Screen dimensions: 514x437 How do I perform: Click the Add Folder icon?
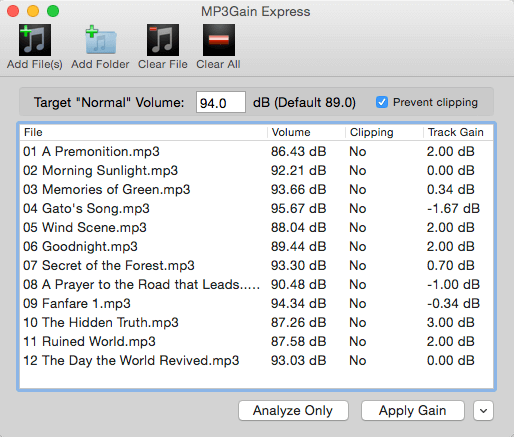tap(100, 40)
